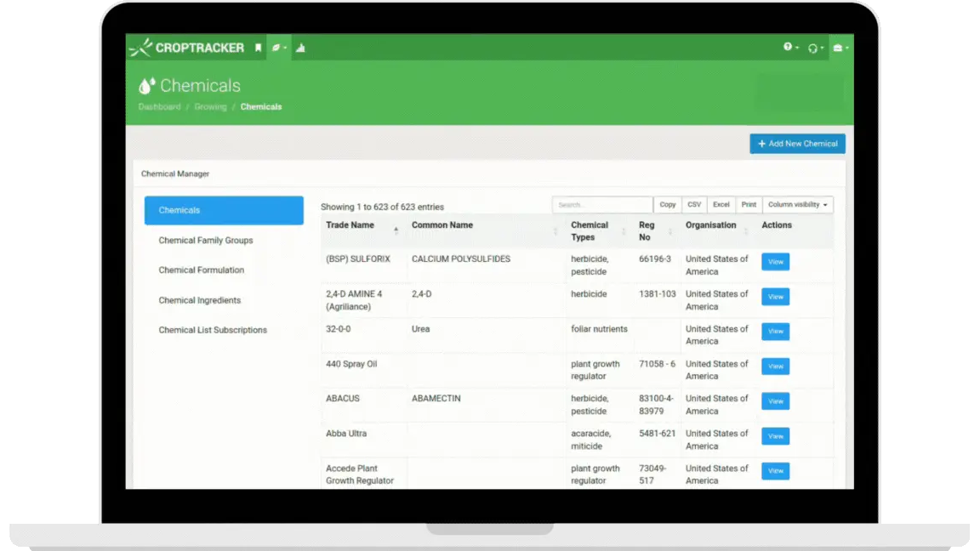Open Chemical Family Groups section
The height and width of the screenshot is (551, 980).
(x=206, y=241)
